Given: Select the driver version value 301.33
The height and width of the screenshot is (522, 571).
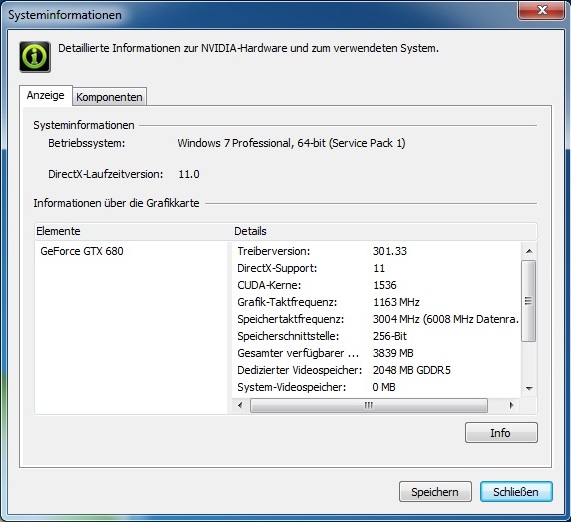Looking at the screenshot, I should [390, 251].
